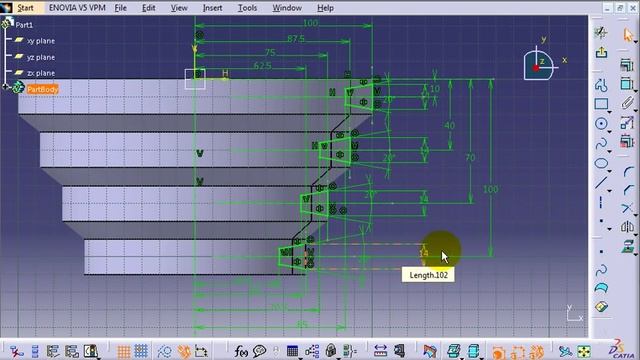Viewport: 640px width, 360px height.
Task: Expand the Ellipse tool flyout arrow
Action: [x=609, y=171]
